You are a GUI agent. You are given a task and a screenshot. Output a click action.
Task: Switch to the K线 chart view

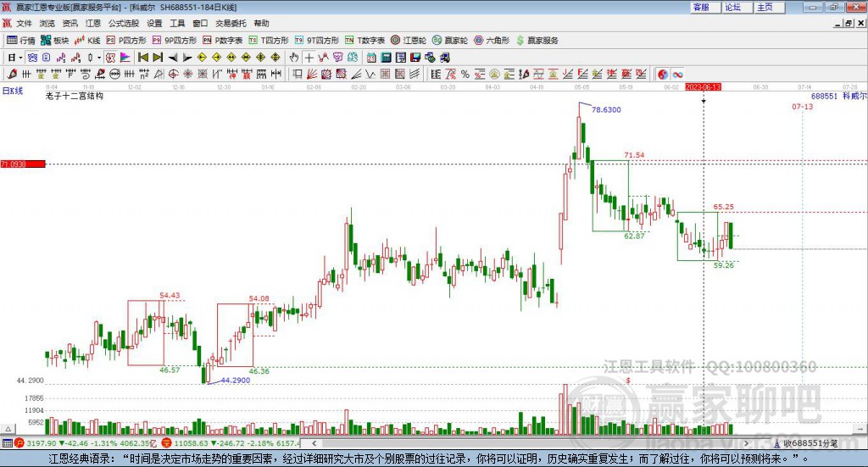87,41
